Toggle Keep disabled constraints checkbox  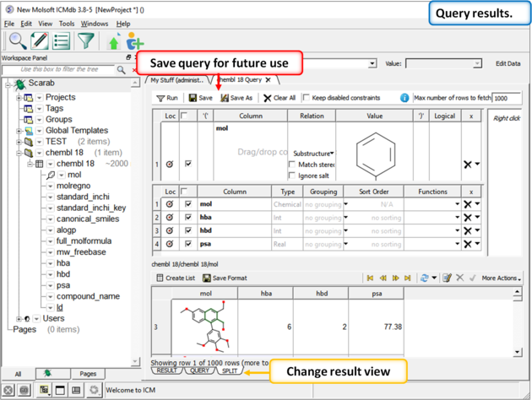307,98
